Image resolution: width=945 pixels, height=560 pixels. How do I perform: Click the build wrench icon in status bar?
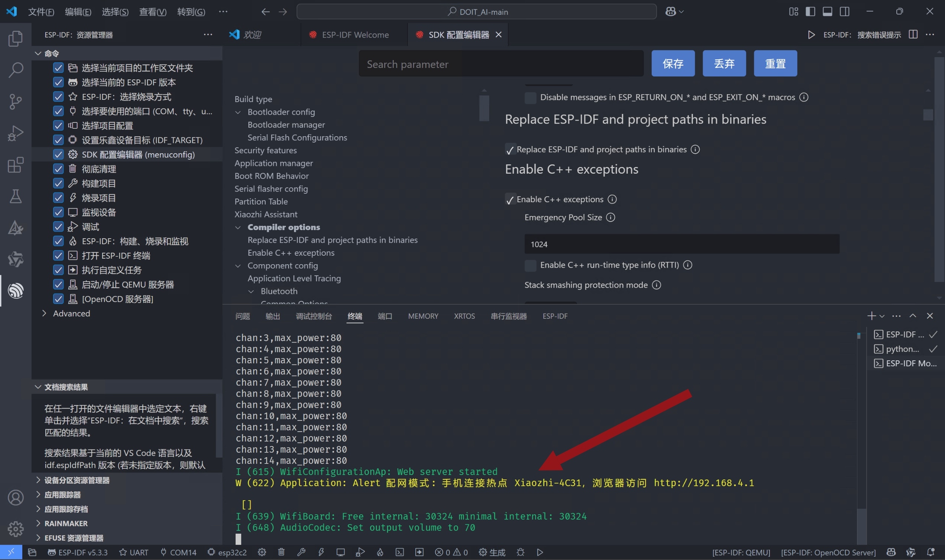pos(301,552)
